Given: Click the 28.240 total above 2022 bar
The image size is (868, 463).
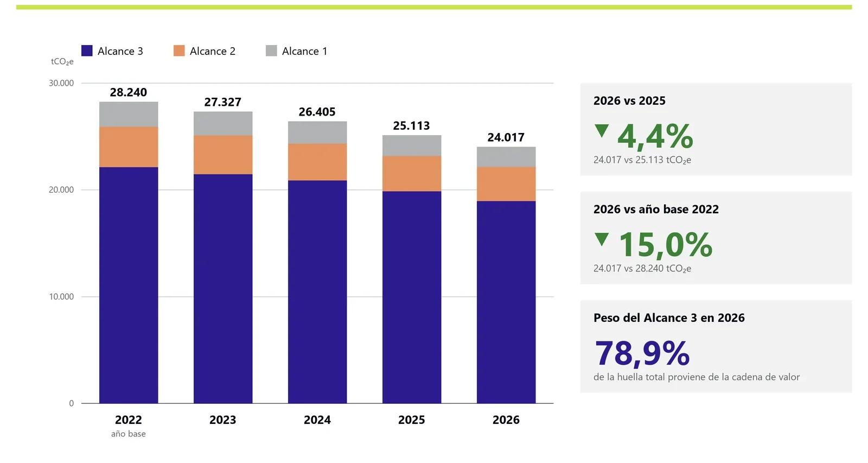Looking at the screenshot, I should click(x=129, y=92).
